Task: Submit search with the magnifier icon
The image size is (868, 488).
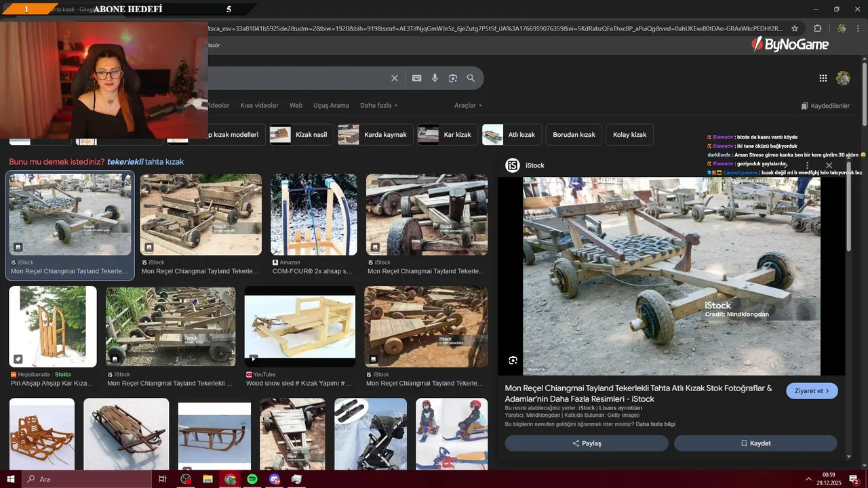Action: (x=471, y=78)
